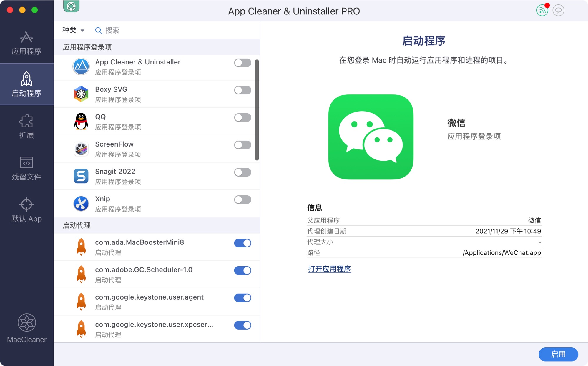Click the green lifebuoy help icon
The height and width of the screenshot is (366, 588).
[71, 6]
